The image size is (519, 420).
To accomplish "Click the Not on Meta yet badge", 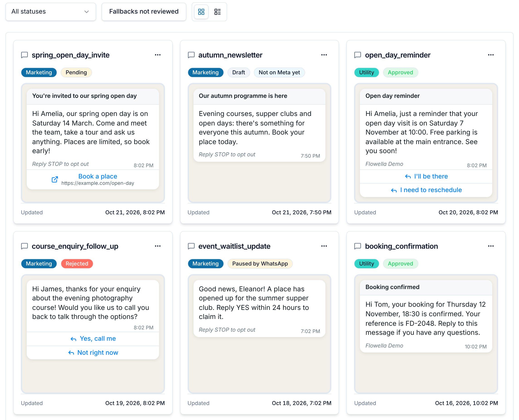I will [x=279, y=72].
